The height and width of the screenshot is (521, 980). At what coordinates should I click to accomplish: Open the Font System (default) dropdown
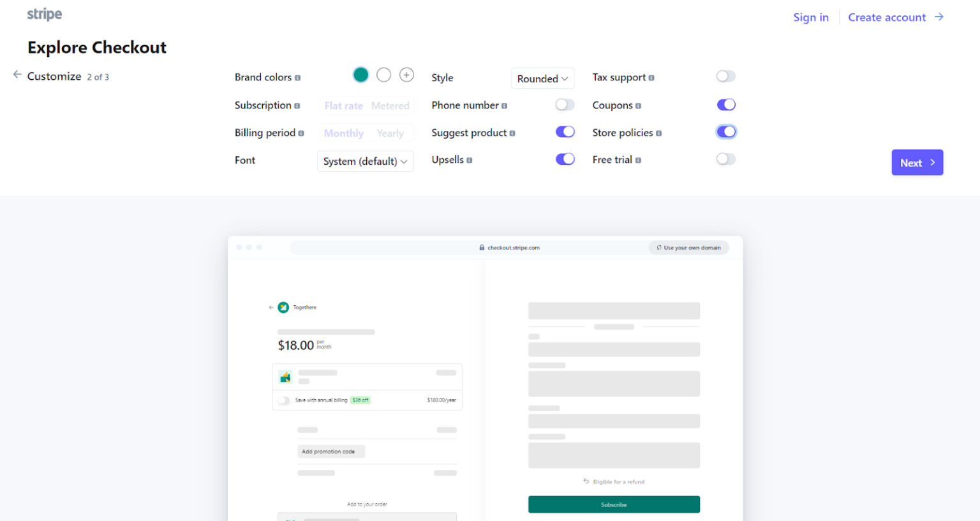click(x=365, y=161)
